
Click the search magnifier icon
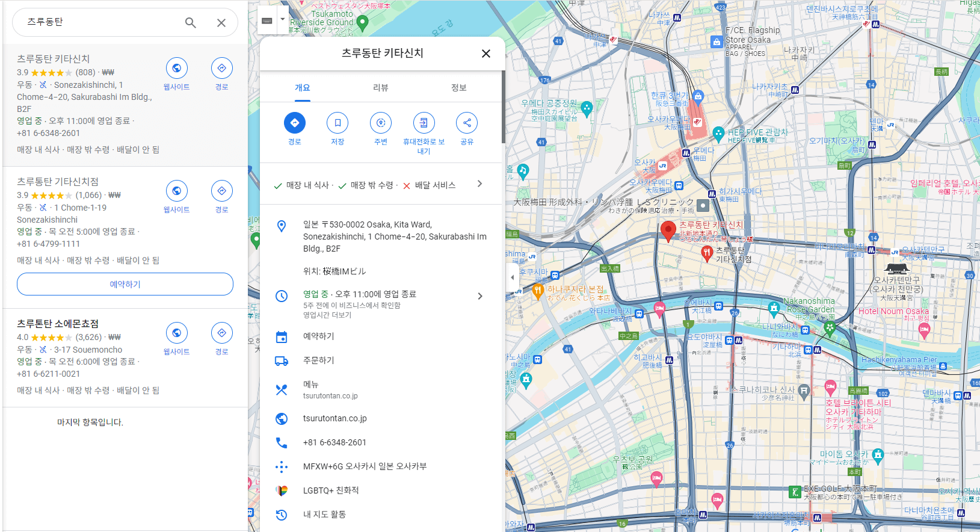tap(190, 23)
